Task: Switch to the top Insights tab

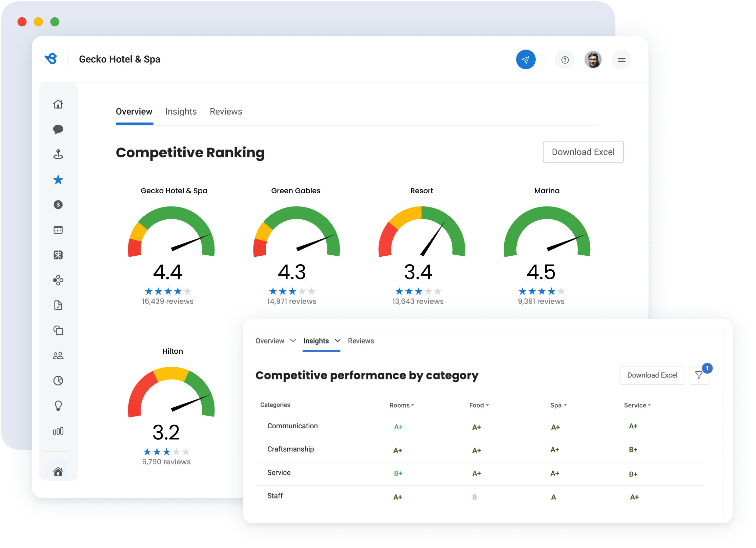Action: (181, 112)
